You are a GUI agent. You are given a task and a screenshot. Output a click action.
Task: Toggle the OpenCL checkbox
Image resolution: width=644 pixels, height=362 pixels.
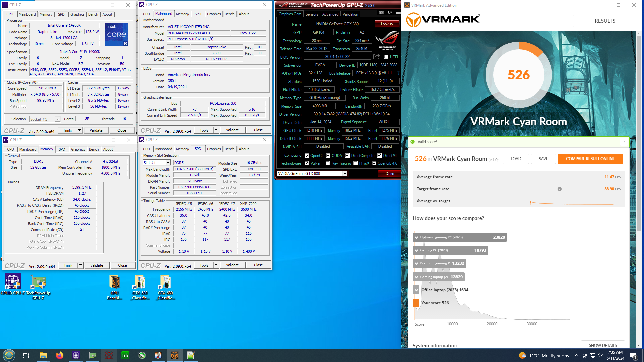point(307,156)
